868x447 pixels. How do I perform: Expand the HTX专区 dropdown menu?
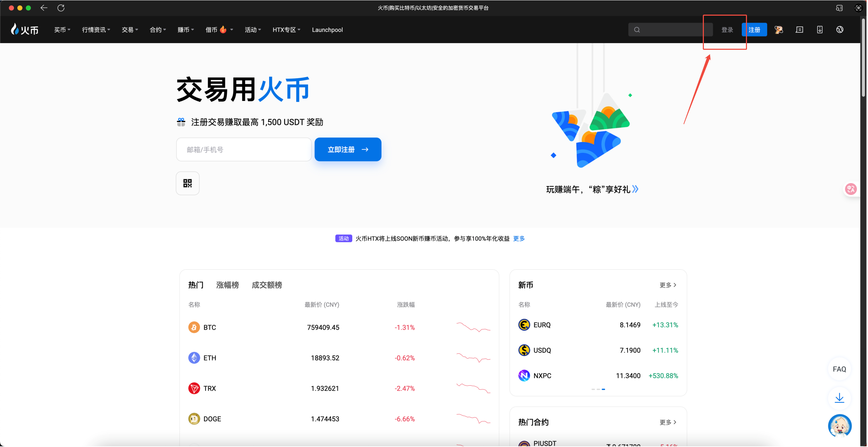[x=286, y=30]
